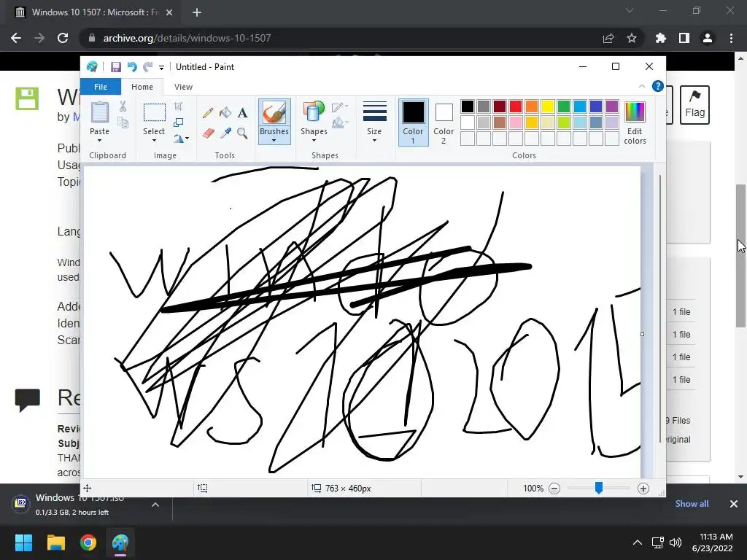The height and width of the screenshot is (560, 747).
Task: Open the Rotate or flip dropdown
Action: pyautogui.click(x=181, y=139)
